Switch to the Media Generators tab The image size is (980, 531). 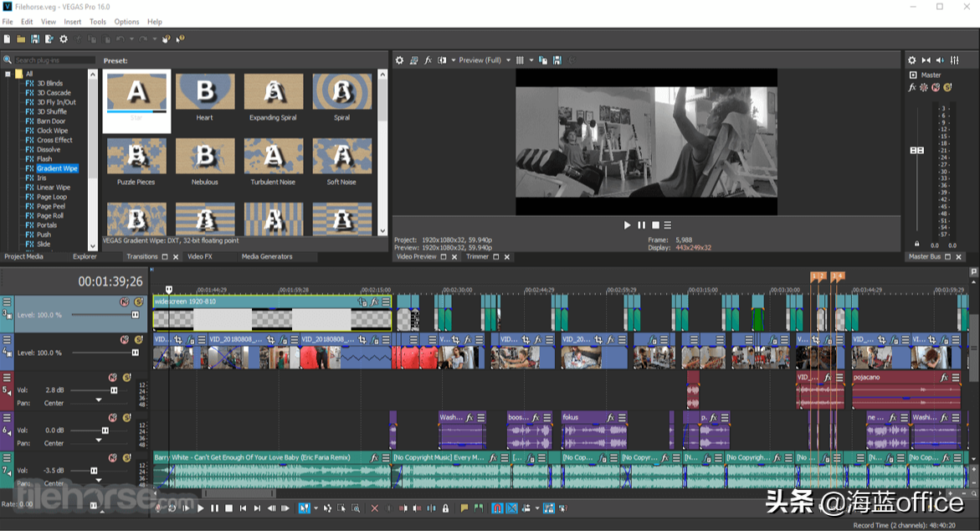[267, 256]
